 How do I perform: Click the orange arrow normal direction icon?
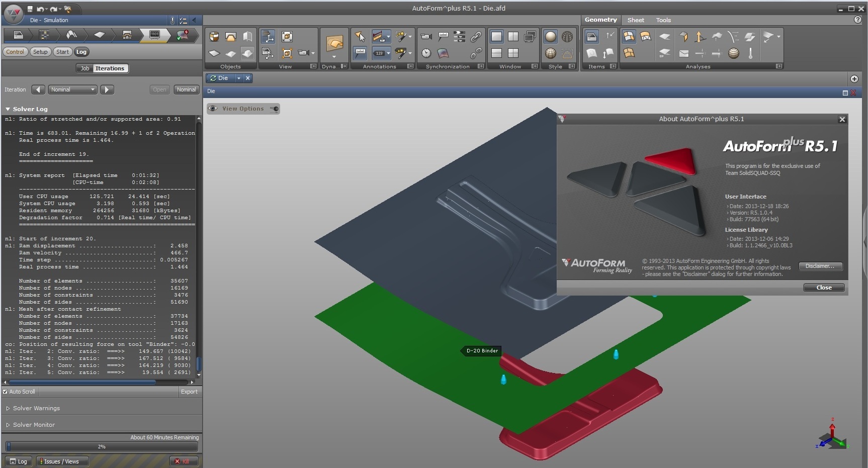click(x=700, y=36)
